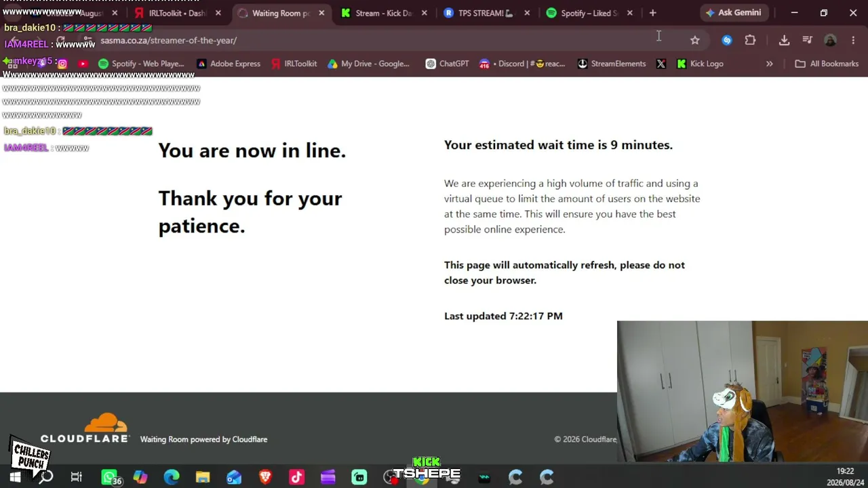Open Microsoft Edge from the taskbar
This screenshot has height=488, width=868.
click(172, 477)
